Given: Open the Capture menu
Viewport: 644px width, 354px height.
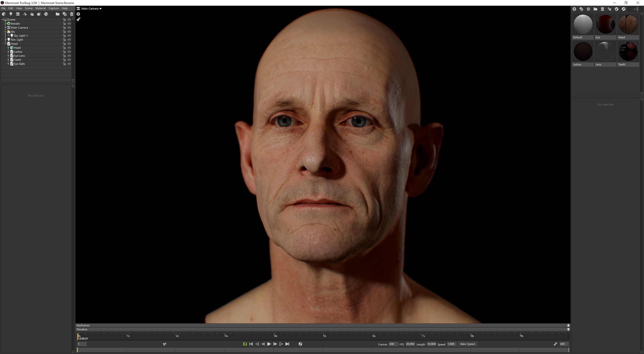Looking at the screenshot, I should point(54,8).
